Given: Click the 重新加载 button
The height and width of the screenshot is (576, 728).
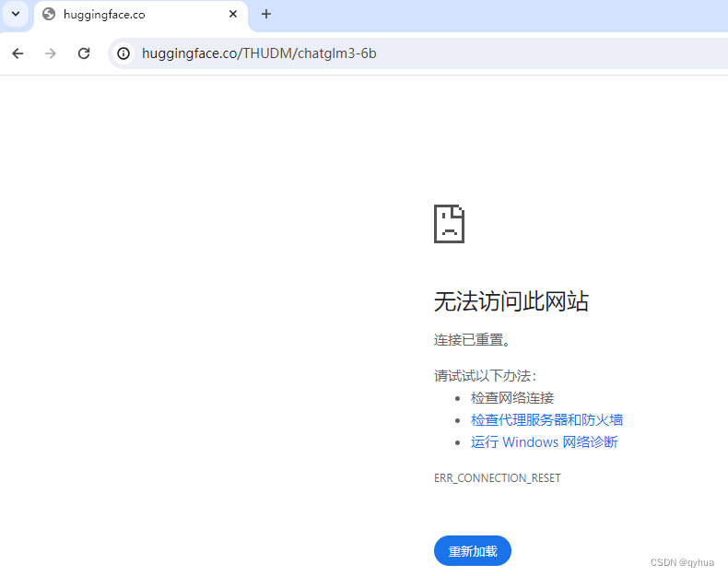Looking at the screenshot, I should [473, 551].
